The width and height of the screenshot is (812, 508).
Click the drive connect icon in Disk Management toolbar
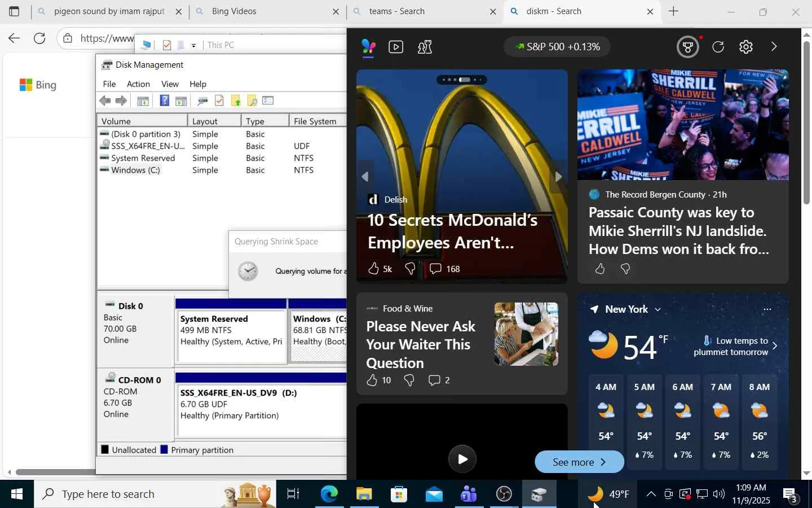click(202, 100)
